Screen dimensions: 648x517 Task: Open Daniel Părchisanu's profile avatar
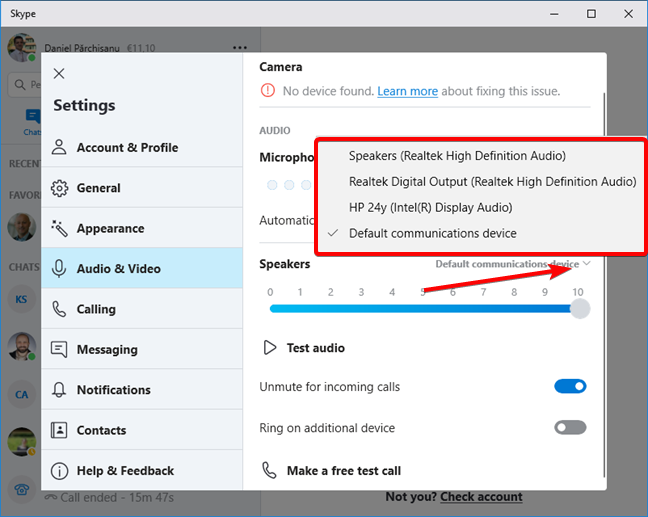pyautogui.click(x=21, y=48)
